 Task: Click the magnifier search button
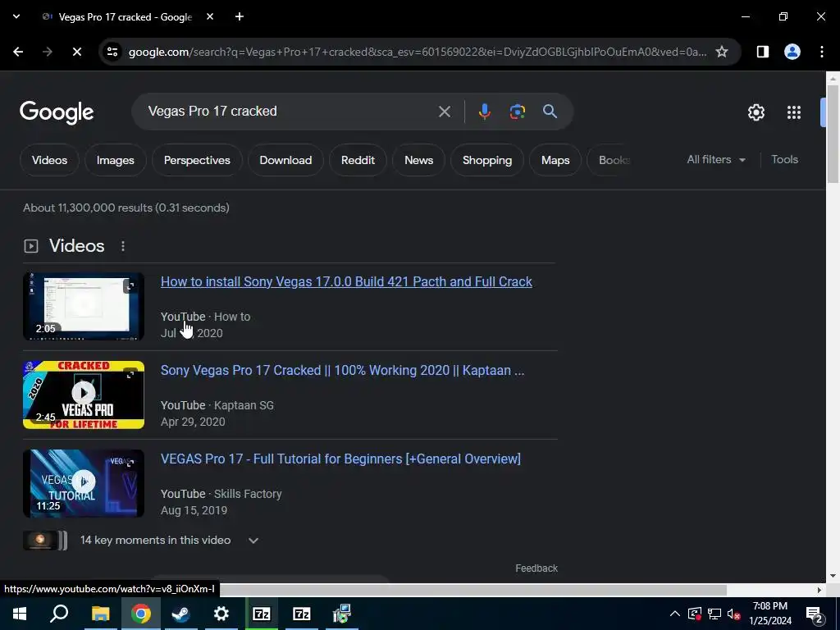point(550,112)
